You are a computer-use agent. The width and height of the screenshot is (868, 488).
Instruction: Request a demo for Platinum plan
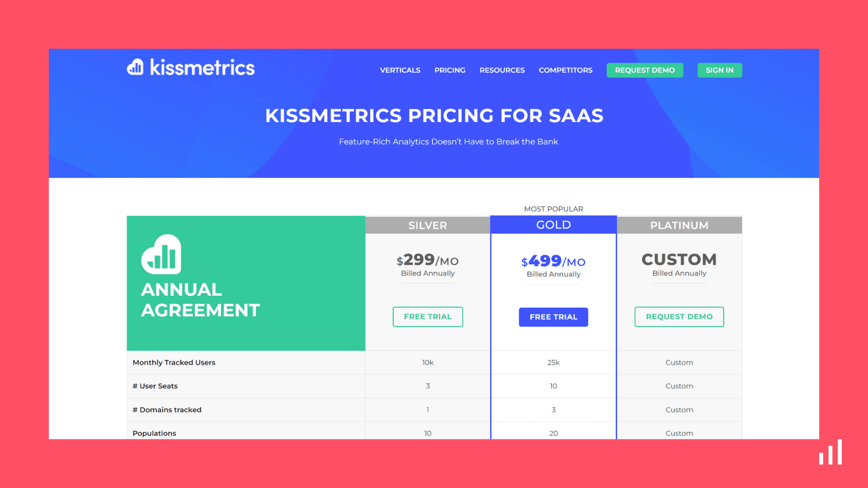pos(679,317)
